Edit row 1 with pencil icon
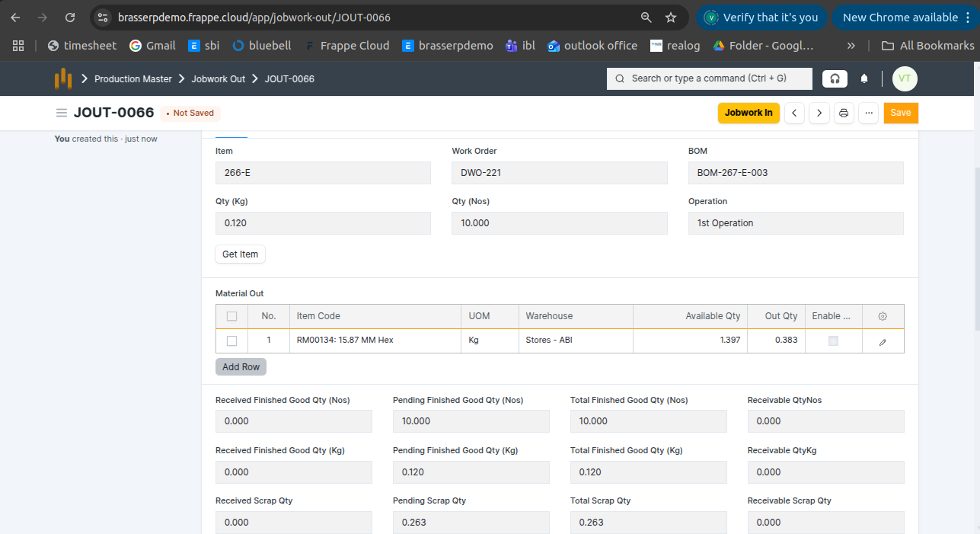The image size is (980, 534). tap(883, 341)
